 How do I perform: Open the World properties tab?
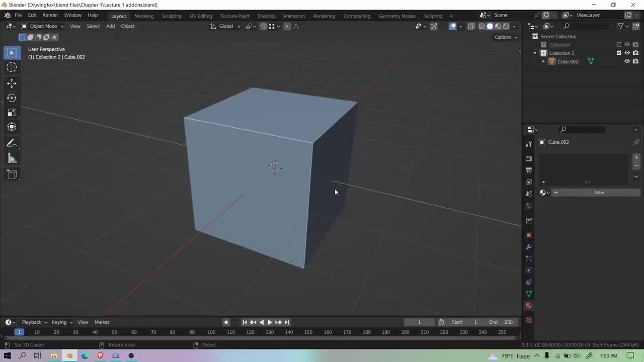528,206
